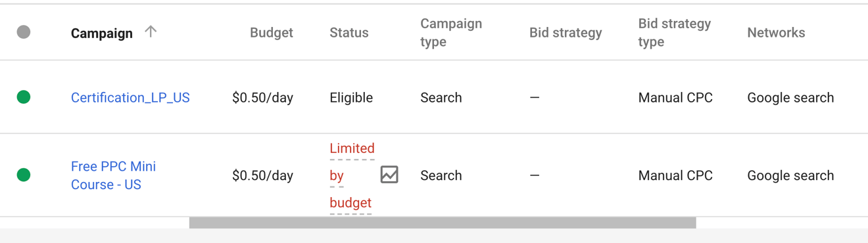Toggle green status dot for Certification_LP_US

24,97
